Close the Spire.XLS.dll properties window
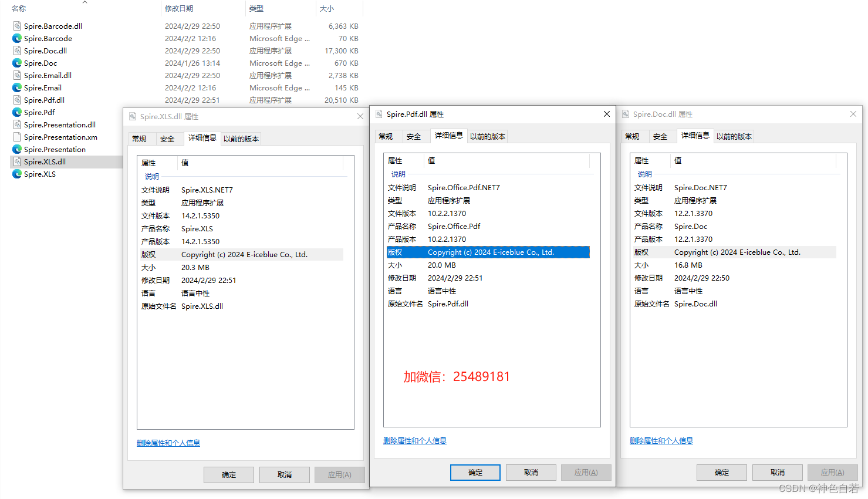868x499 pixels. [360, 116]
